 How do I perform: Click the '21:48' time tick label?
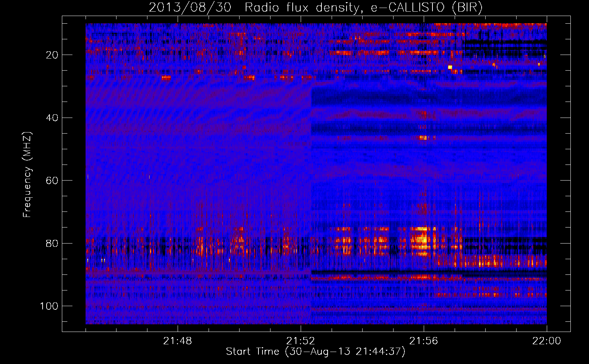click(x=178, y=341)
